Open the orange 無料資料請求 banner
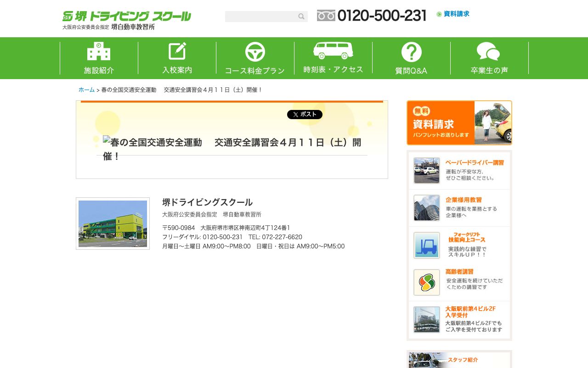This screenshot has width=588, height=368. 459,122
